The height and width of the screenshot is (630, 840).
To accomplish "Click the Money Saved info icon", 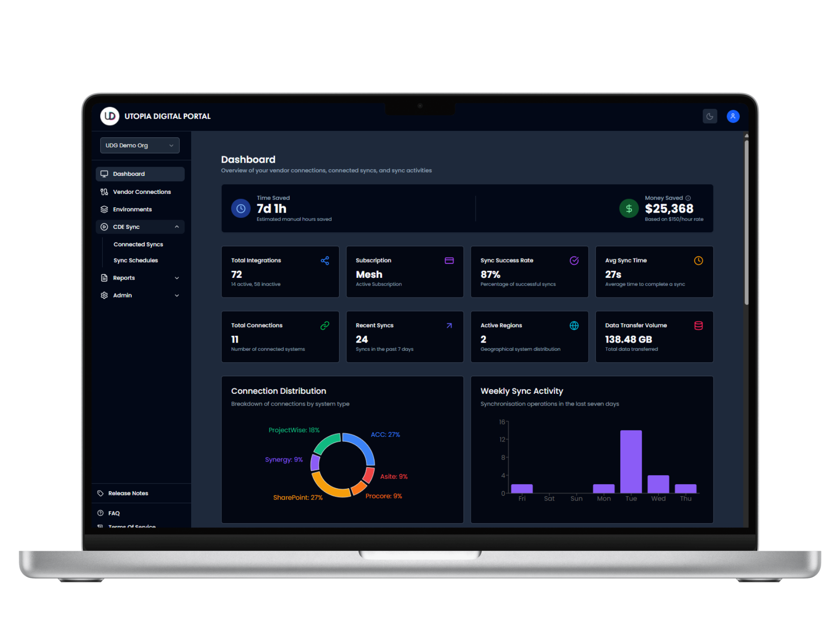I will [x=688, y=198].
